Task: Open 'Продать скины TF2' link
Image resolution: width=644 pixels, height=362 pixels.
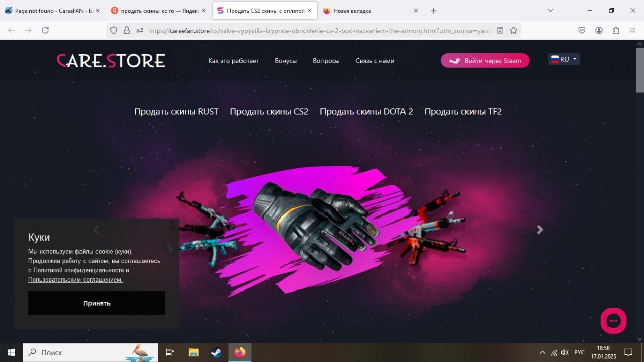Action: 463,111
